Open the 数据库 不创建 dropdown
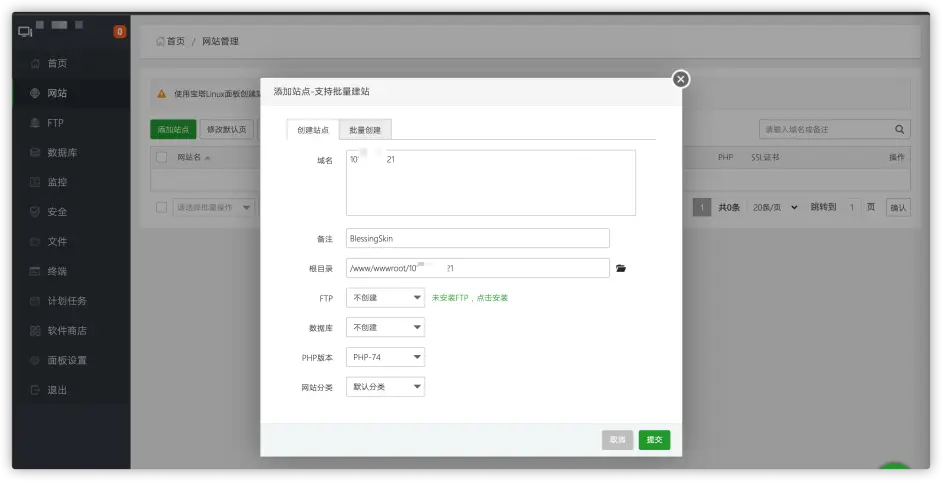 point(385,327)
